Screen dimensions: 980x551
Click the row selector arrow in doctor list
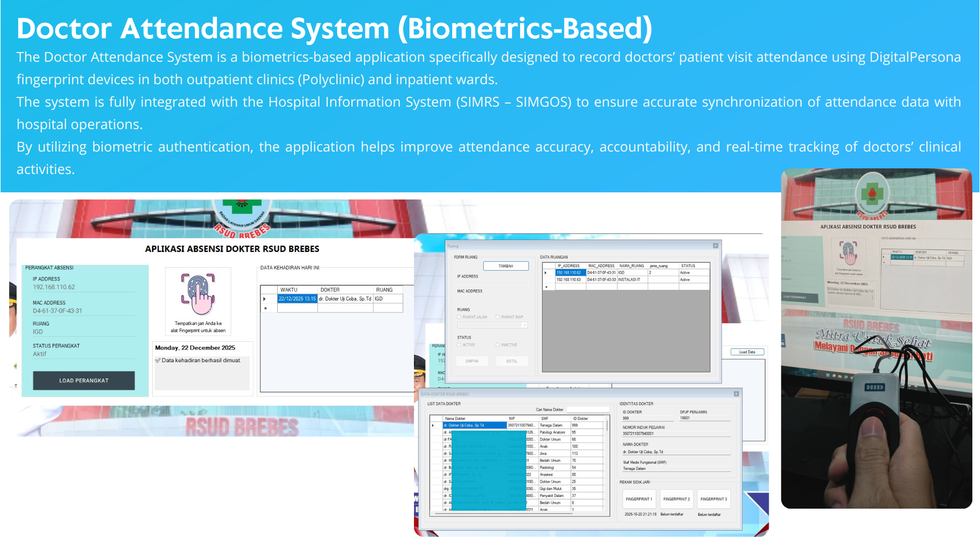433,425
